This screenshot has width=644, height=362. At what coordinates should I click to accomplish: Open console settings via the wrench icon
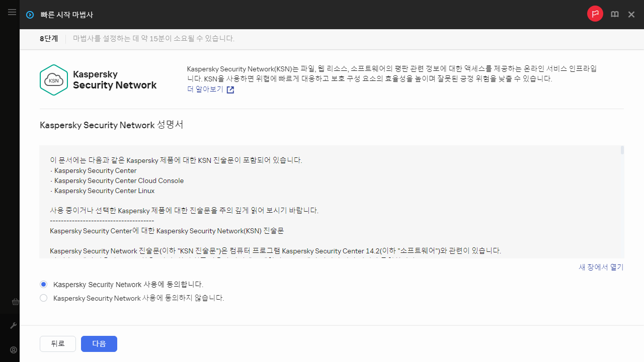[x=13, y=325]
